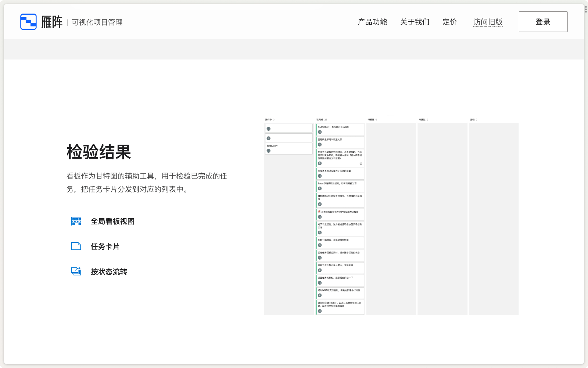Click the 任务卡片 document icon
Viewport: 588px width, 368px height.
(x=75, y=246)
